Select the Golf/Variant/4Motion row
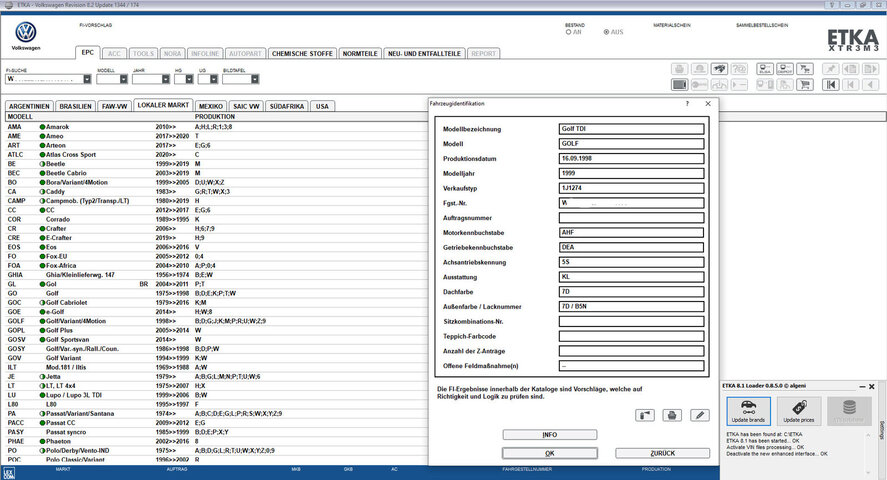 215,321
